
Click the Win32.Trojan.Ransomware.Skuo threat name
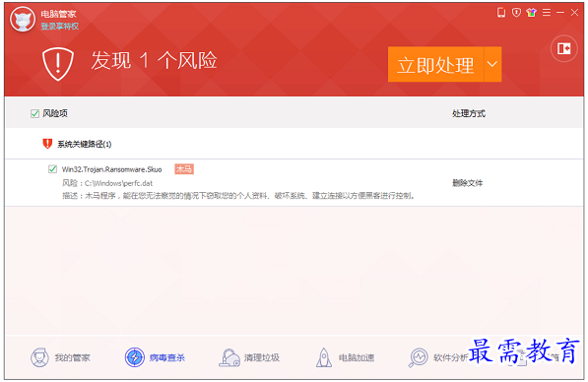click(x=111, y=169)
